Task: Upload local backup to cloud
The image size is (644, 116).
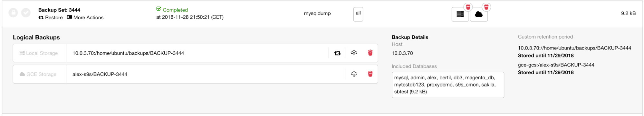Action: tap(354, 53)
